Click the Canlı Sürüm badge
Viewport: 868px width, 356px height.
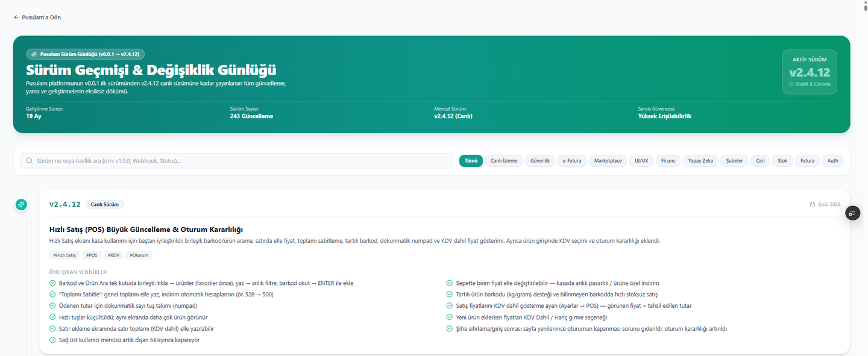104,204
